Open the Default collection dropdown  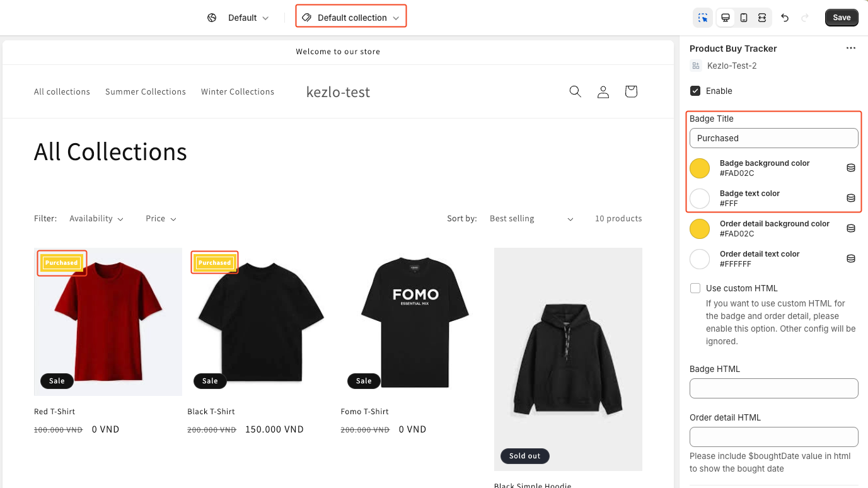(x=350, y=17)
